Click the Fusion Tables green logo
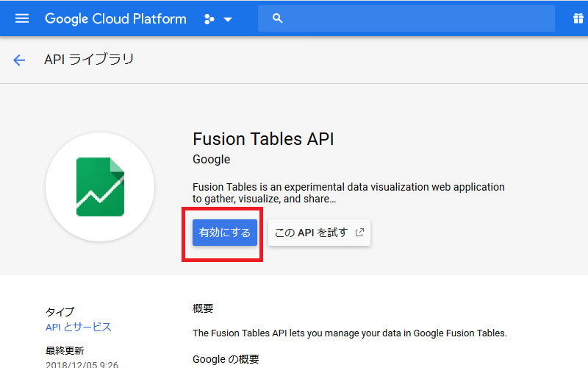 100,187
